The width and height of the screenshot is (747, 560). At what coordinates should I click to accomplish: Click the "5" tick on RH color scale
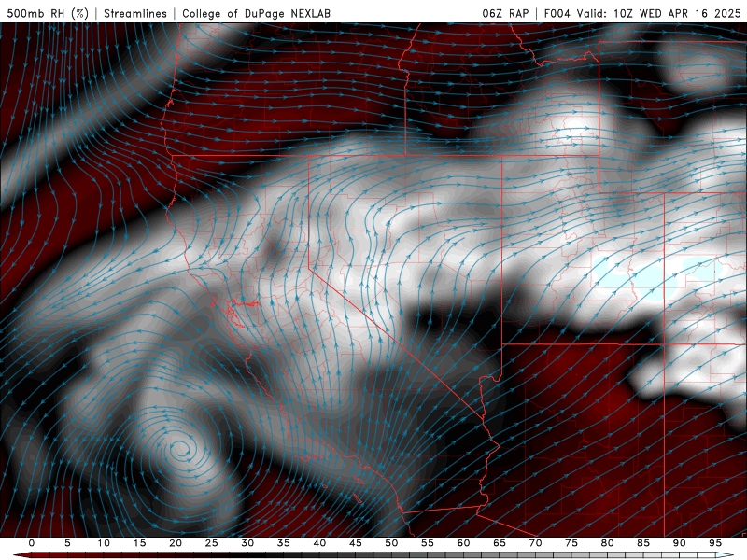pos(67,543)
